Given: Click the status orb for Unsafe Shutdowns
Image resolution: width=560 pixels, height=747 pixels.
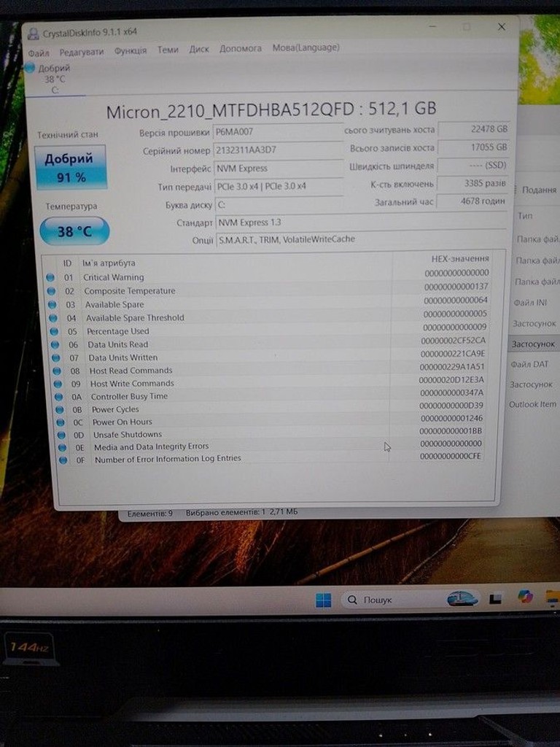Looking at the screenshot, I should click(x=61, y=435).
